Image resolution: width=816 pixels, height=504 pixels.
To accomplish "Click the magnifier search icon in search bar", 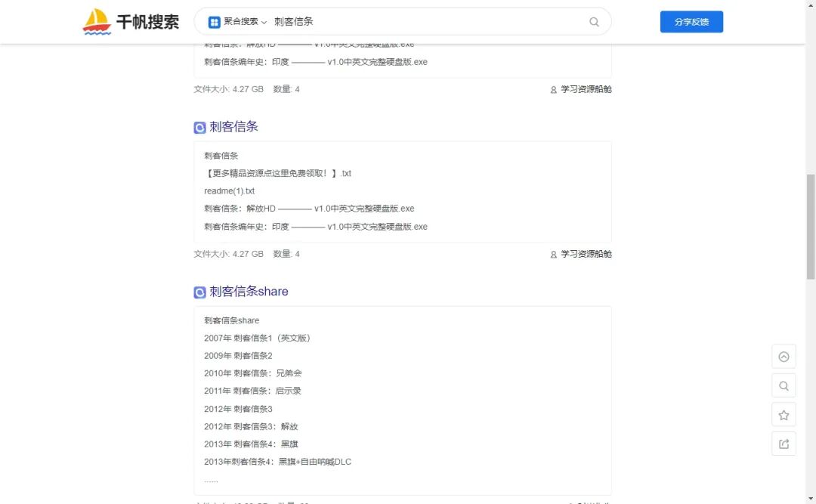I will click(594, 22).
